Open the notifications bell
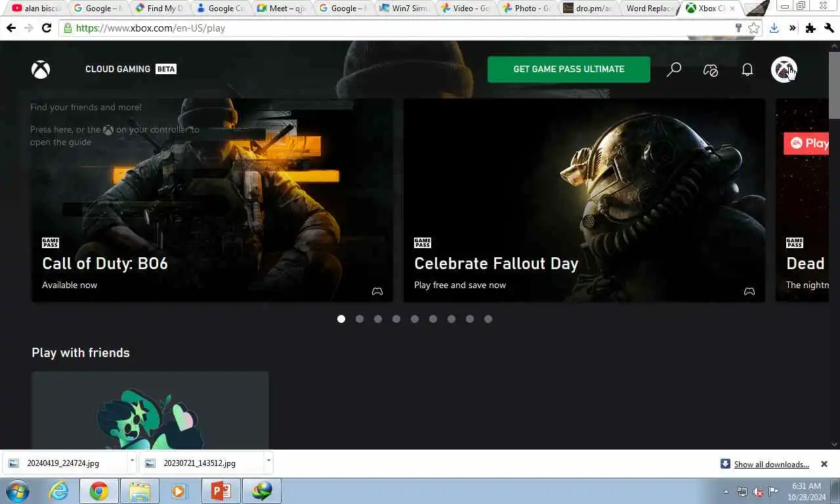This screenshot has height=504, width=840. click(747, 70)
